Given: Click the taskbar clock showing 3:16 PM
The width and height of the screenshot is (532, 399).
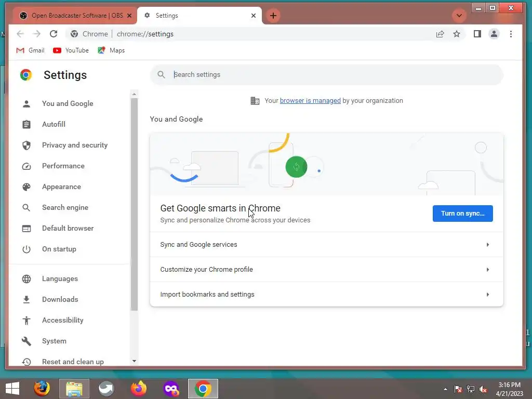Looking at the screenshot, I should click(509, 389).
